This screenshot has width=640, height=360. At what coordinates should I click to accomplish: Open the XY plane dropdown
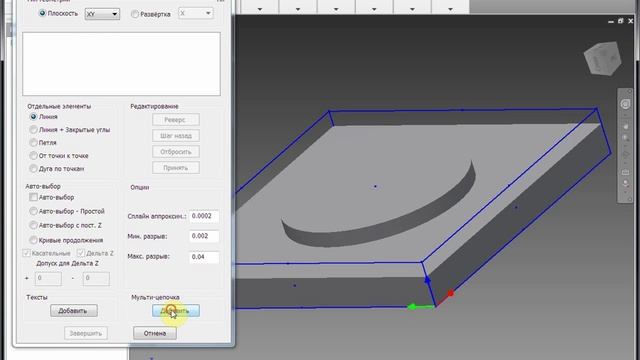click(x=102, y=14)
